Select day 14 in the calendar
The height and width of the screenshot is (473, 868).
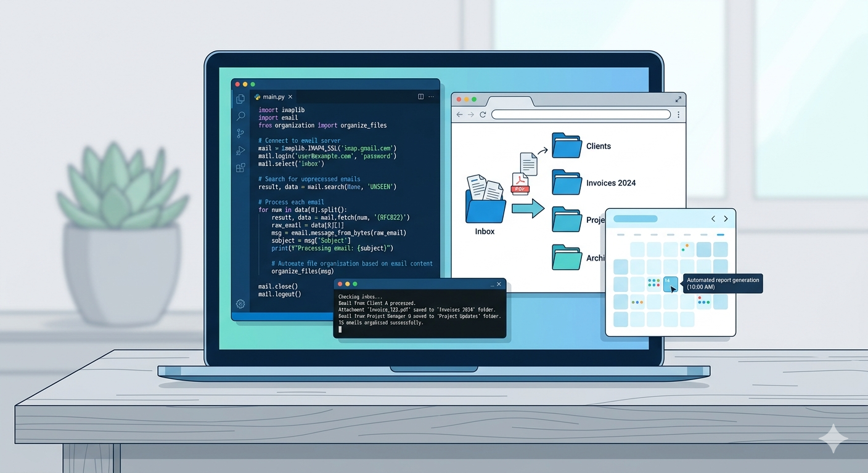pyautogui.click(x=670, y=284)
